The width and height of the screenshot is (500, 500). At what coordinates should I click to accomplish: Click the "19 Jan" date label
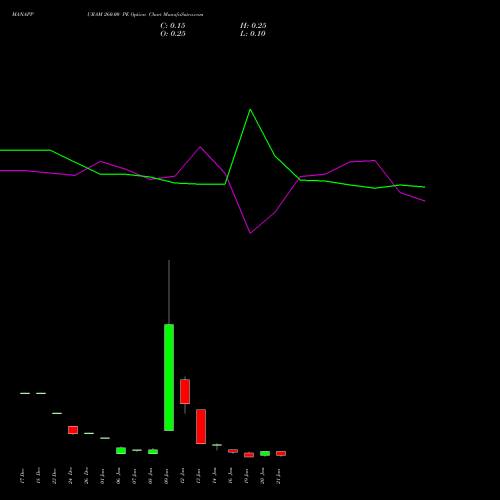246,476
